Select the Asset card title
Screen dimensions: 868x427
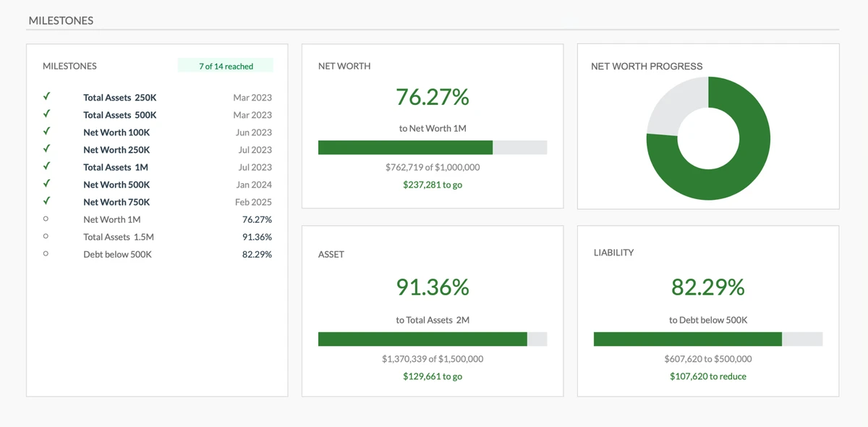point(331,254)
